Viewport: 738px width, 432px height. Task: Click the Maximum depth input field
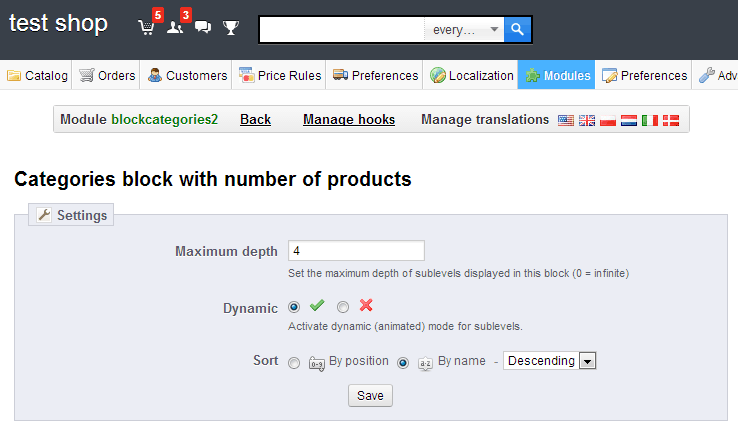356,250
